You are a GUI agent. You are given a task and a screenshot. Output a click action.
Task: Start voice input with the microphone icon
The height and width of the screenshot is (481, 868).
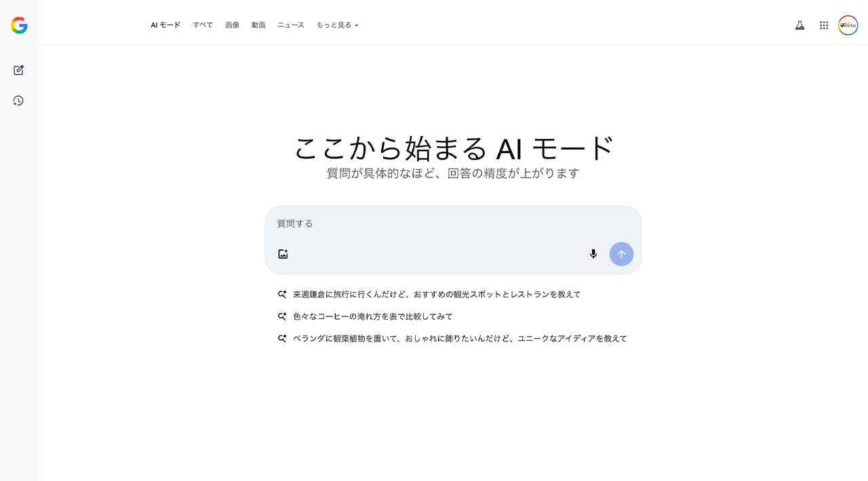593,254
